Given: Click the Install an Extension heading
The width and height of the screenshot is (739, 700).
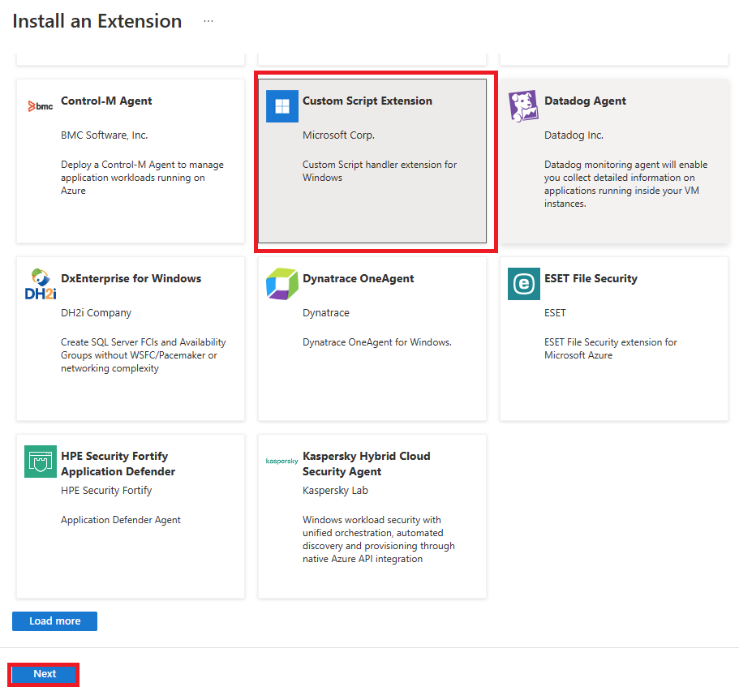Looking at the screenshot, I should pos(97,21).
